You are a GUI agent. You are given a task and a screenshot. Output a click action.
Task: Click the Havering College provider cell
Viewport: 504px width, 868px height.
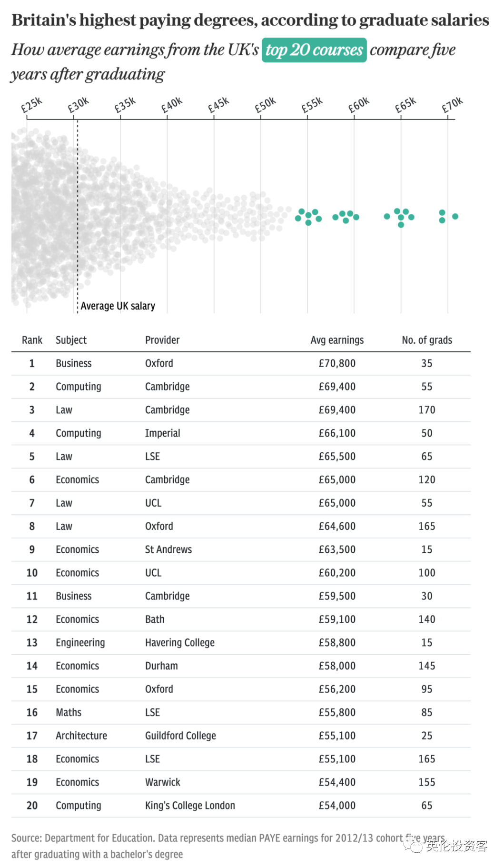click(x=180, y=643)
